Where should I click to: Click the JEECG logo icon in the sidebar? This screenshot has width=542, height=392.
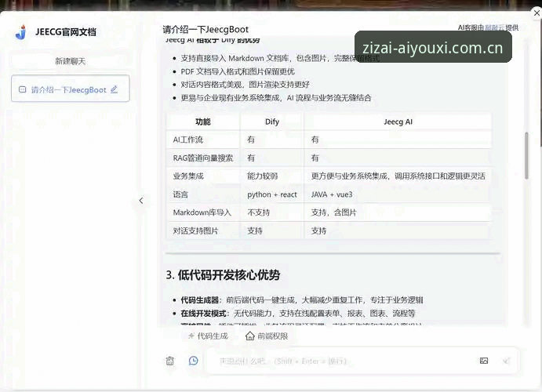21,32
